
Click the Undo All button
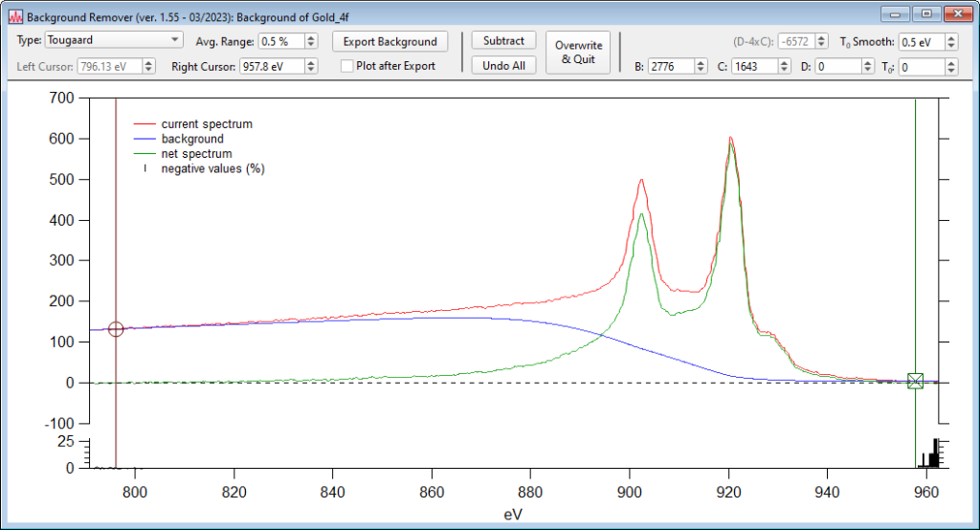503,66
